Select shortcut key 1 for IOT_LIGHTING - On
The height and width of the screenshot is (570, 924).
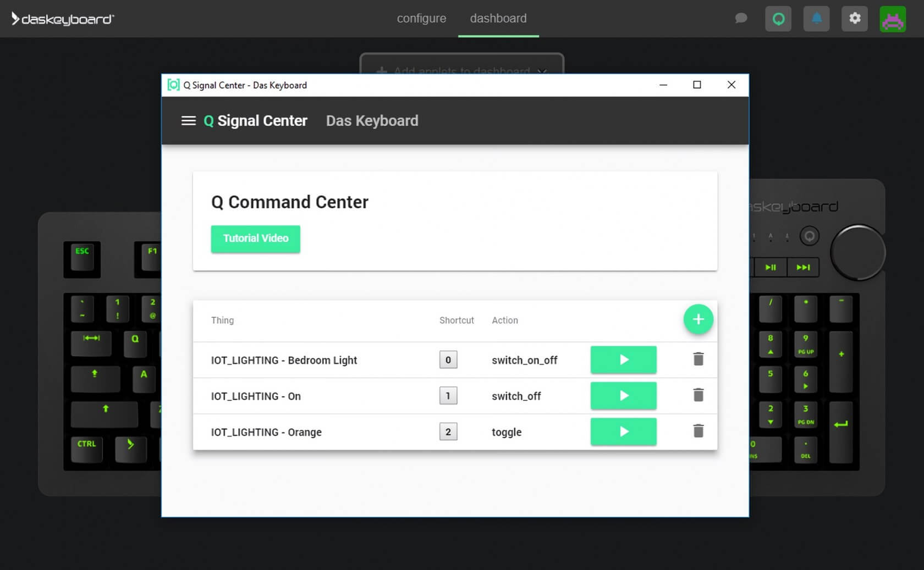[x=448, y=396]
